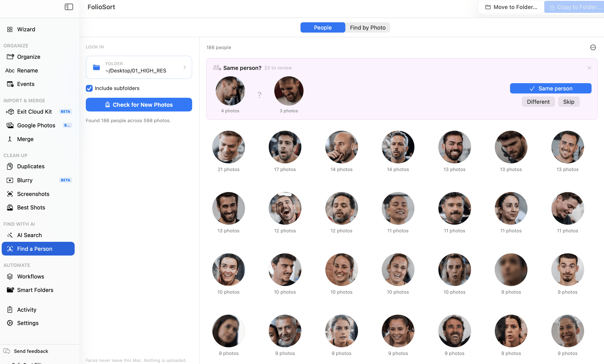Open Settings from the sidebar
This screenshot has height=364, width=604.
point(38,323)
